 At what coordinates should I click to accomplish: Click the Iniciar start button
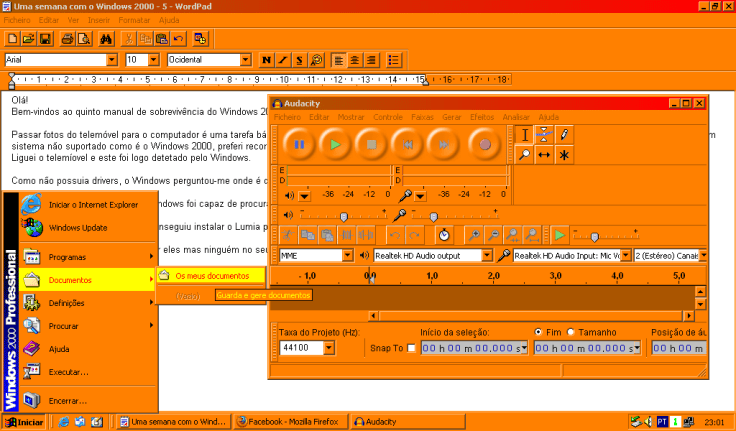click(x=24, y=422)
